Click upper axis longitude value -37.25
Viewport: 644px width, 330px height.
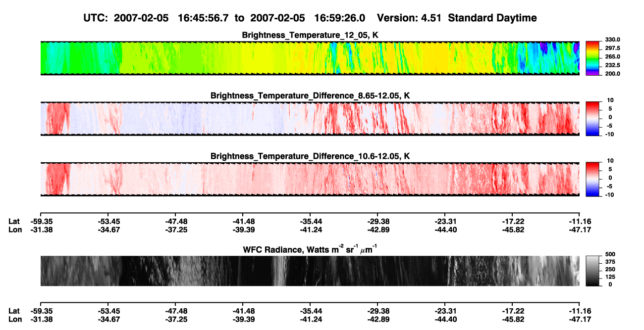tap(175, 230)
